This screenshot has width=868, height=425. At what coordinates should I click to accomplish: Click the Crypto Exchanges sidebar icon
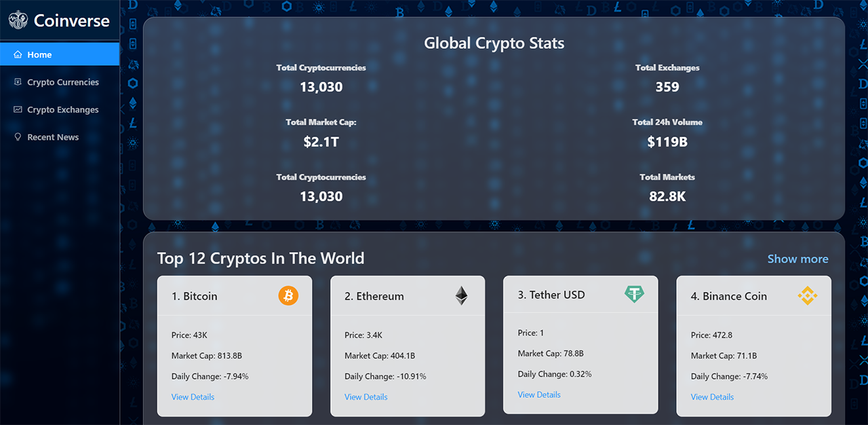(x=16, y=109)
